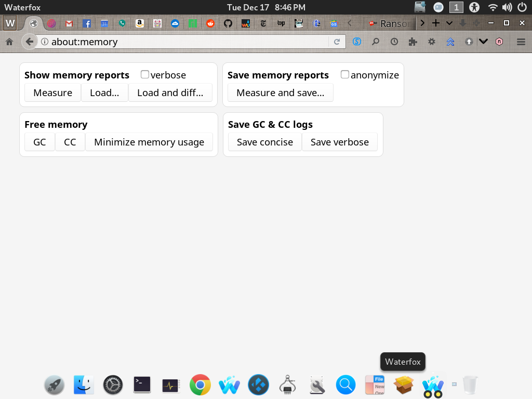
Task: Click the Home toolbar icon
Action: pyautogui.click(x=9, y=41)
